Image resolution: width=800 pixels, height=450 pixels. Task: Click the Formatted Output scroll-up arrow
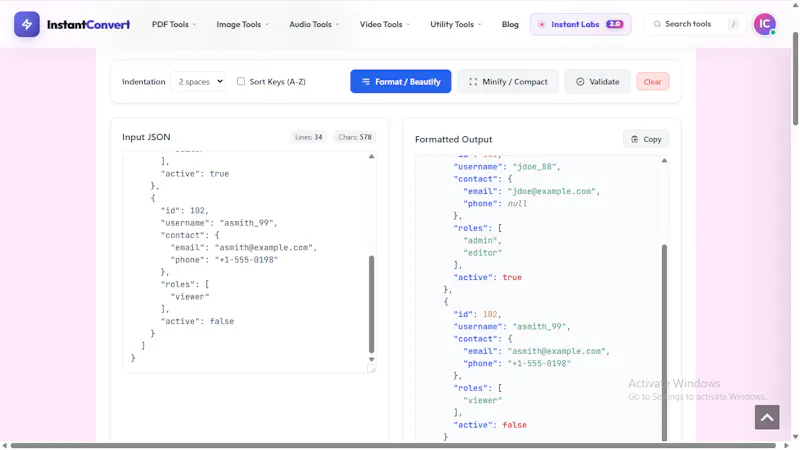tap(664, 161)
